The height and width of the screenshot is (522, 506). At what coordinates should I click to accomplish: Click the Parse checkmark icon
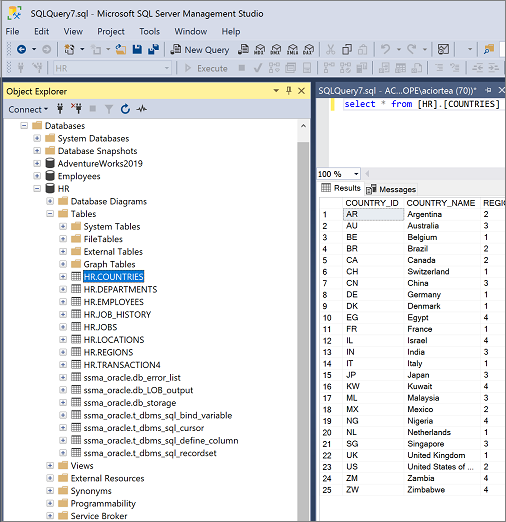pyautogui.click(x=257, y=68)
